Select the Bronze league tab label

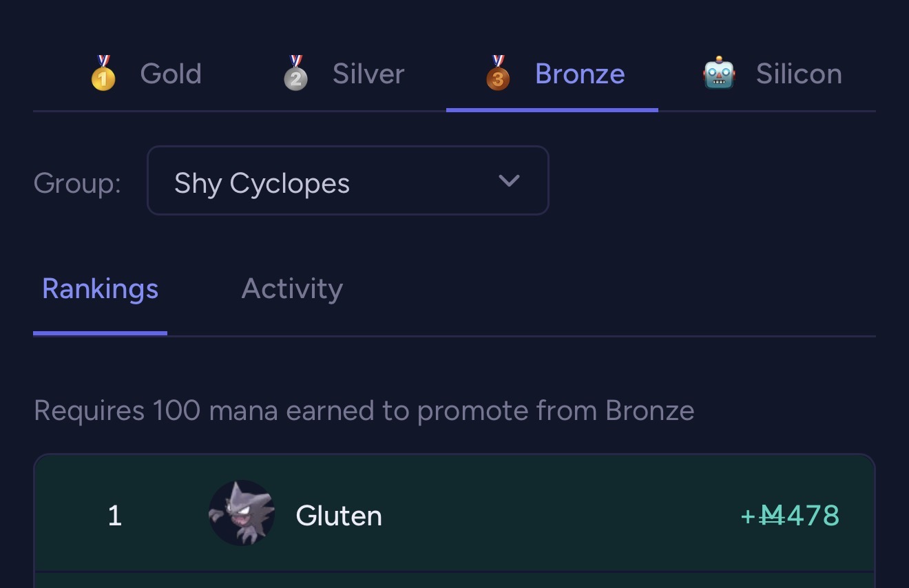point(580,74)
